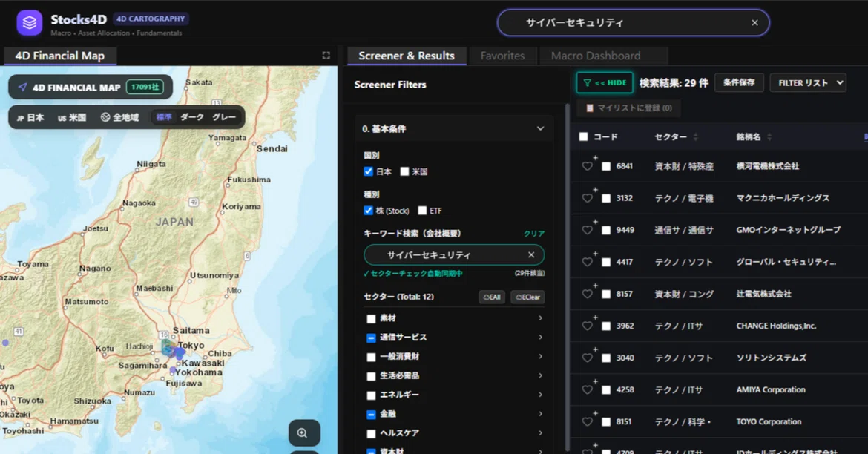Image resolution: width=868 pixels, height=454 pixels.
Task: Favorite stock 3132 with heart icon
Action: pos(588,198)
